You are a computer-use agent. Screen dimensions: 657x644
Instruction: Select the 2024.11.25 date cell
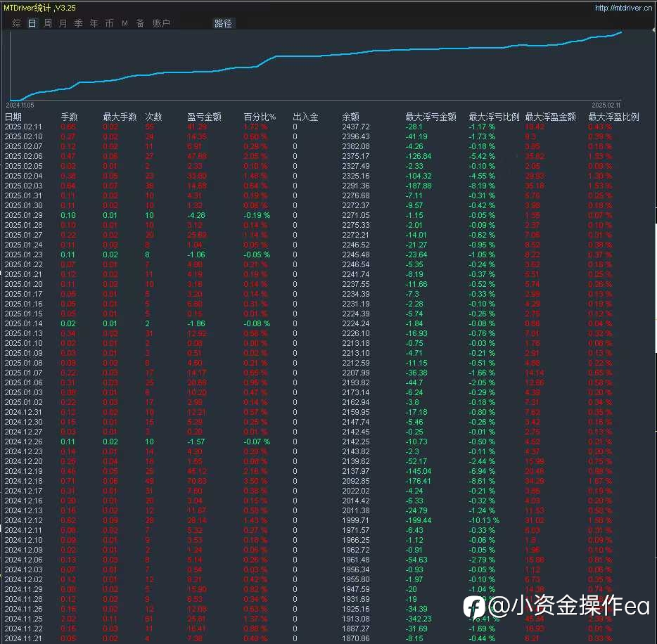pos(23,619)
